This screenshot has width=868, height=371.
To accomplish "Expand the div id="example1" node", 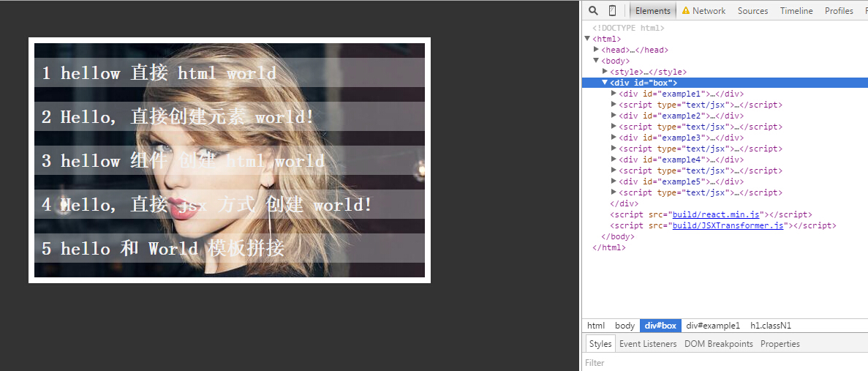I will (x=614, y=94).
